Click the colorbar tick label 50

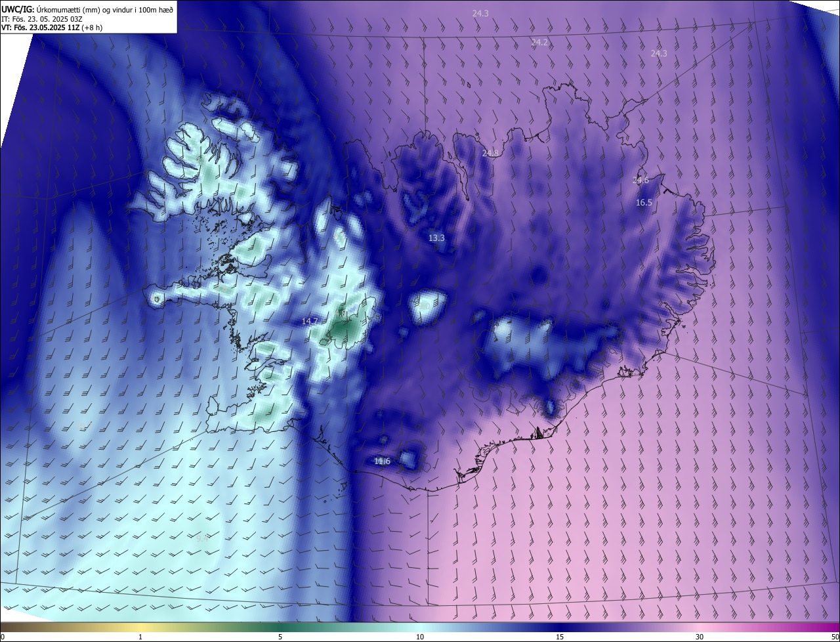(835, 637)
